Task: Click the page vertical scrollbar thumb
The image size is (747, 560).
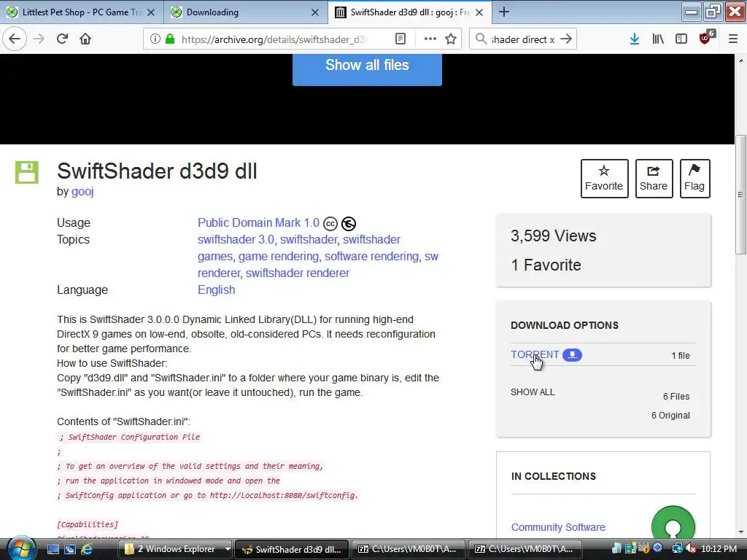Action: [741, 195]
